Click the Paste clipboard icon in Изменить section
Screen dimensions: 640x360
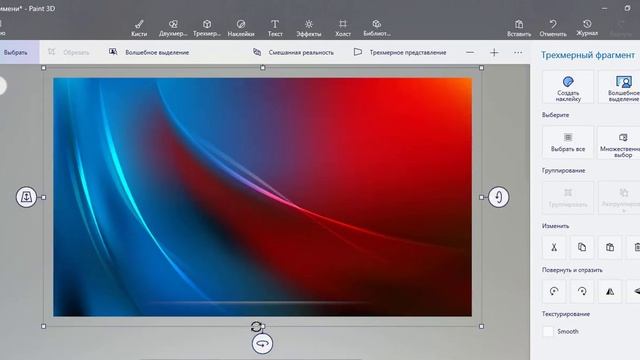pyautogui.click(x=610, y=247)
